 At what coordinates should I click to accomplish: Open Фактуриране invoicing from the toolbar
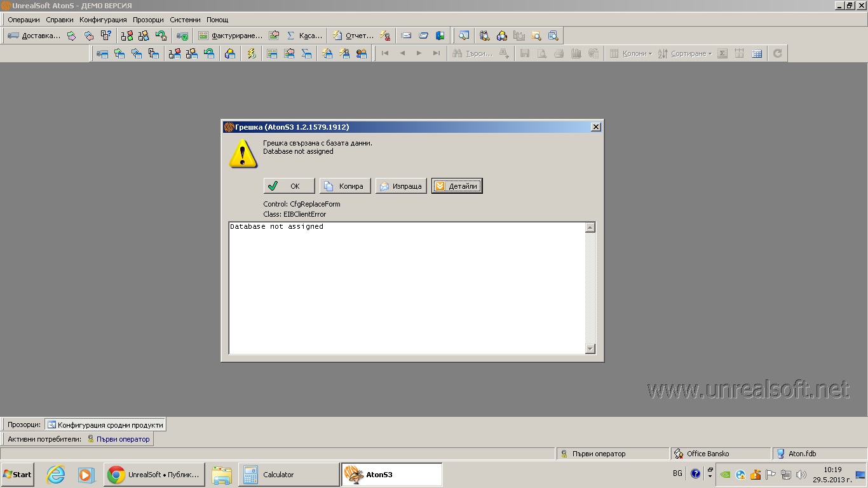tap(229, 36)
